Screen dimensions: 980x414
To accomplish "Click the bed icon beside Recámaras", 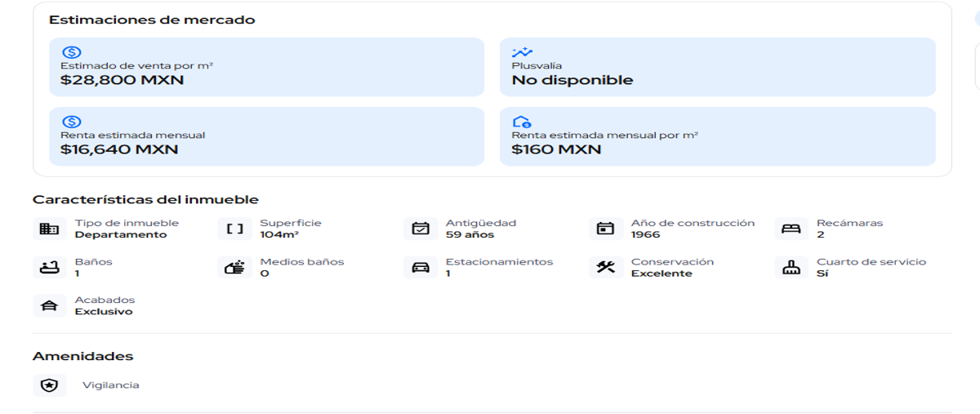I will (x=791, y=229).
